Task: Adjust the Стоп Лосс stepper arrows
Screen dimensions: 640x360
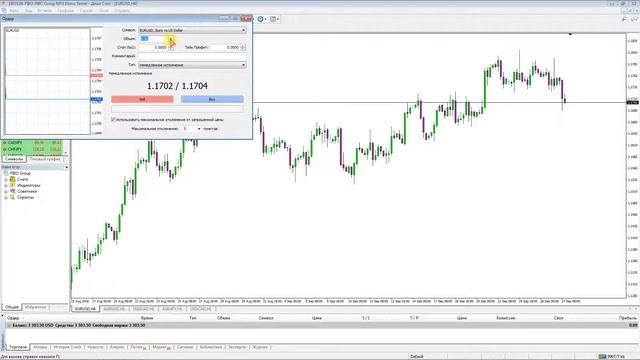Action: tap(171, 47)
